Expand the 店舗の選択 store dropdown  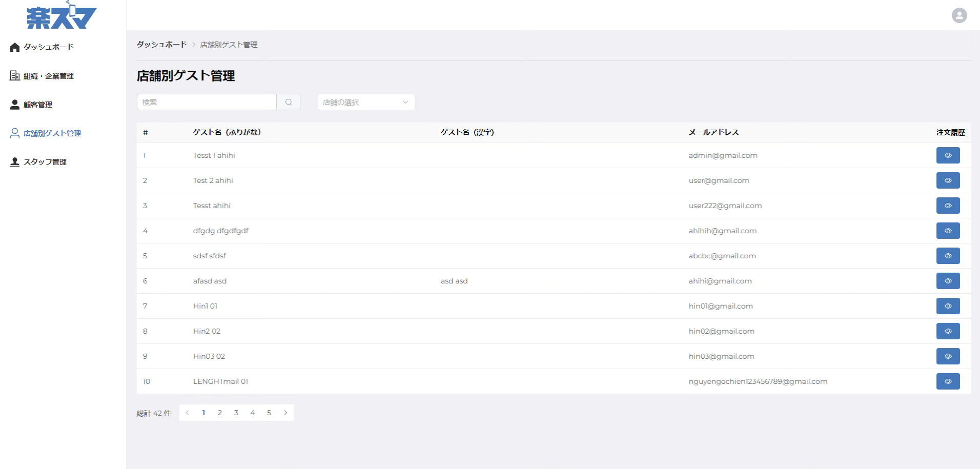coord(365,102)
